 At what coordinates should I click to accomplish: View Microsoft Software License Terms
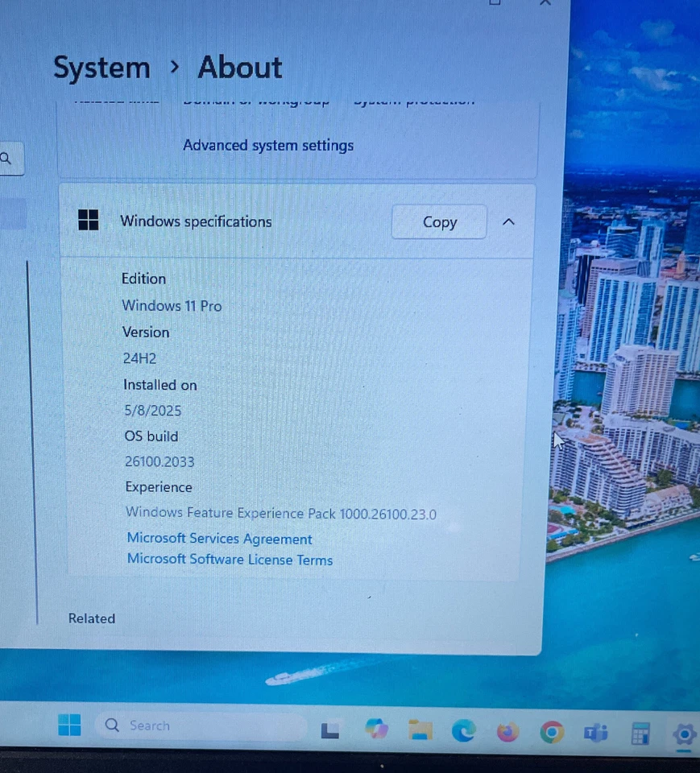230,560
